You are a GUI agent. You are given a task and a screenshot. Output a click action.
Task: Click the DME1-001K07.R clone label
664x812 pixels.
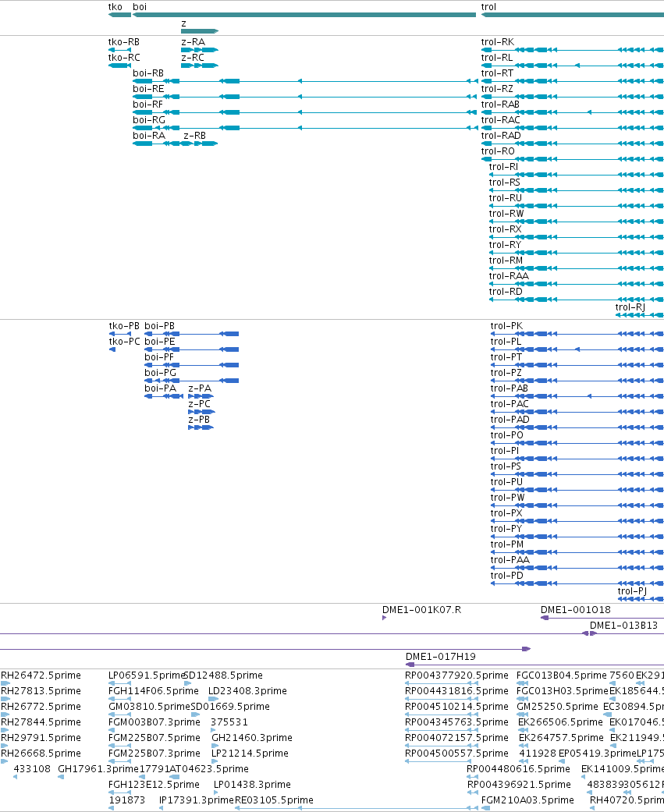(421, 610)
